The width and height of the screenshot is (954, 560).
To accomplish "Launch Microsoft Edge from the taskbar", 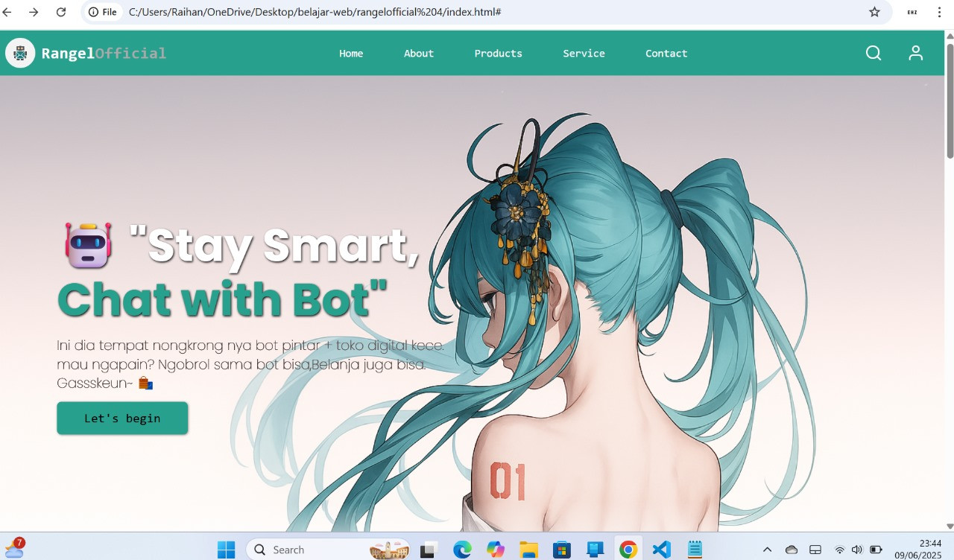I will [462, 550].
